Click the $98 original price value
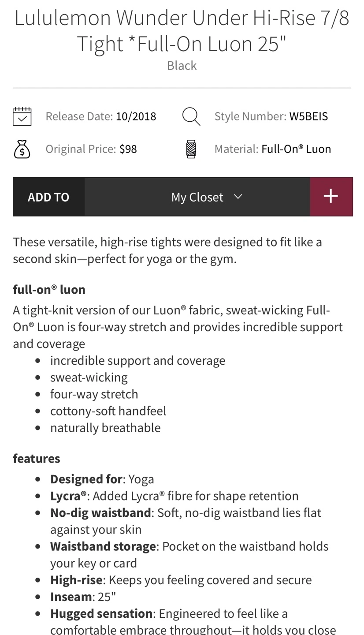The width and height of the screenshot is (364, 635). point(128,149)
